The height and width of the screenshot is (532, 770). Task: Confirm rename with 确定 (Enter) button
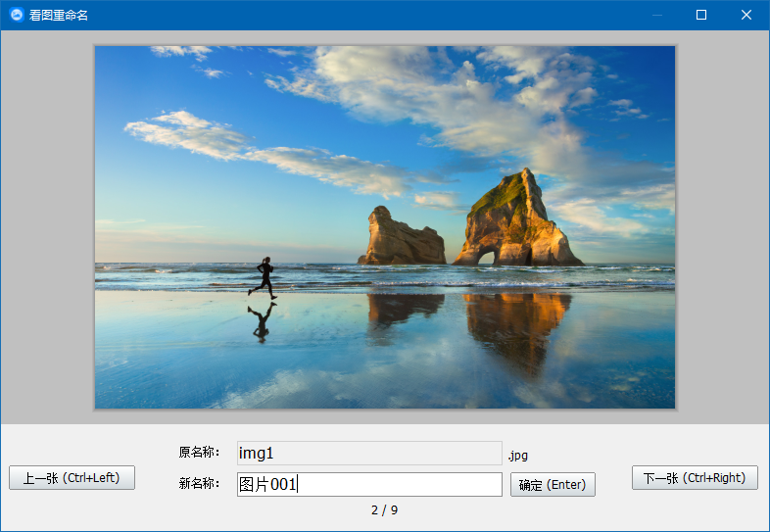pos(553,485)
